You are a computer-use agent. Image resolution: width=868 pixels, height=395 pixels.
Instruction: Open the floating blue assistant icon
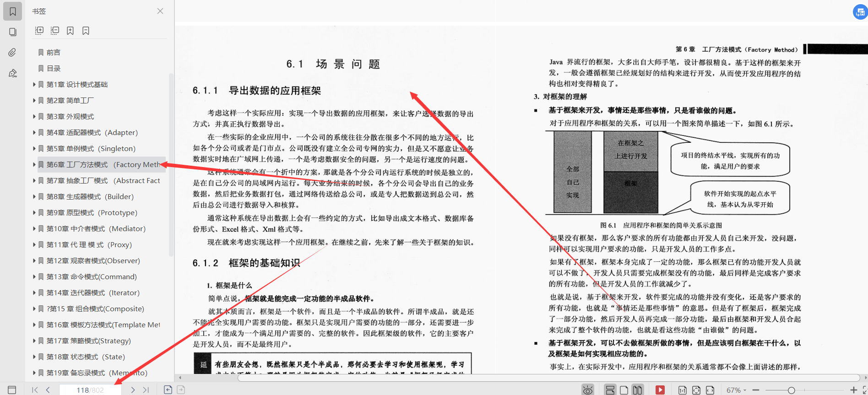860,12
